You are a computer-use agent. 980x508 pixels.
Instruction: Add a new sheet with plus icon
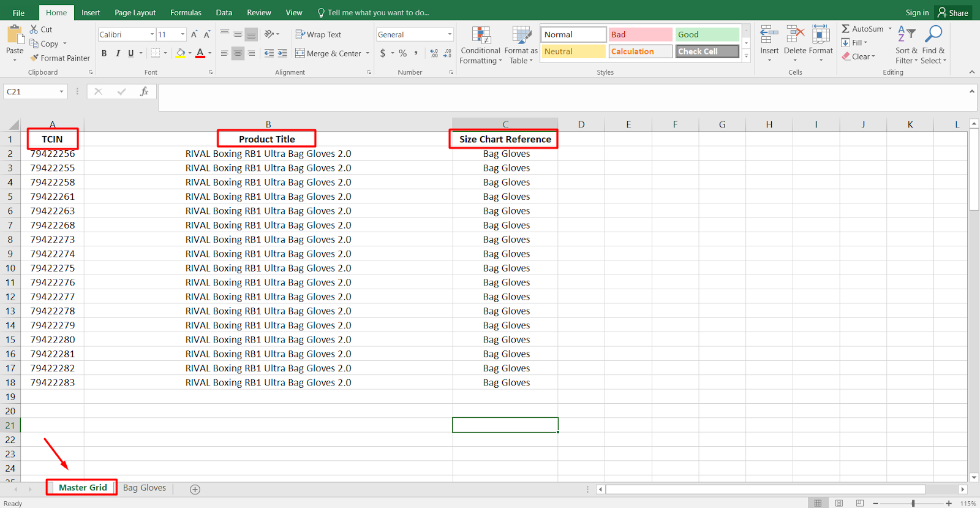pyautogui.click(x=195, y=489)
